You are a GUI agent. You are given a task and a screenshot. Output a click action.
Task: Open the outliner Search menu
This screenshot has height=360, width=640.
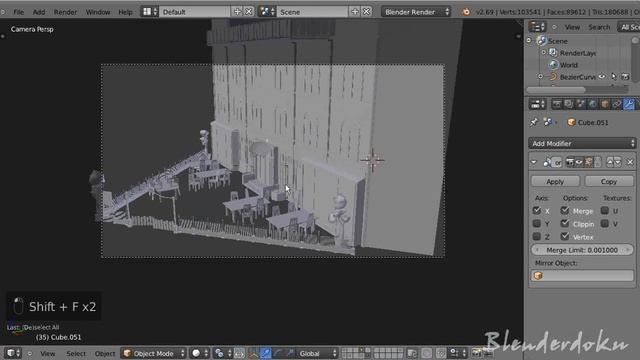pyautogui.click(x=599, y=27)
